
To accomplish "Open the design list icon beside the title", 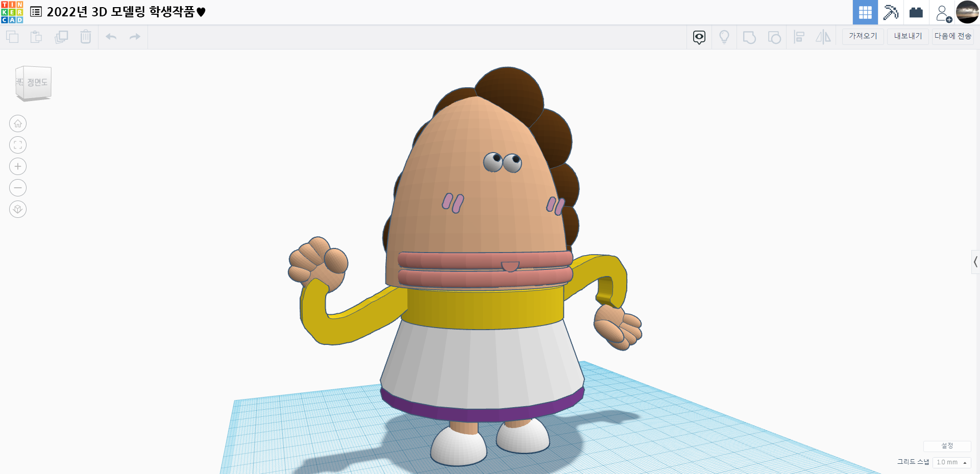I will (36, 12).
